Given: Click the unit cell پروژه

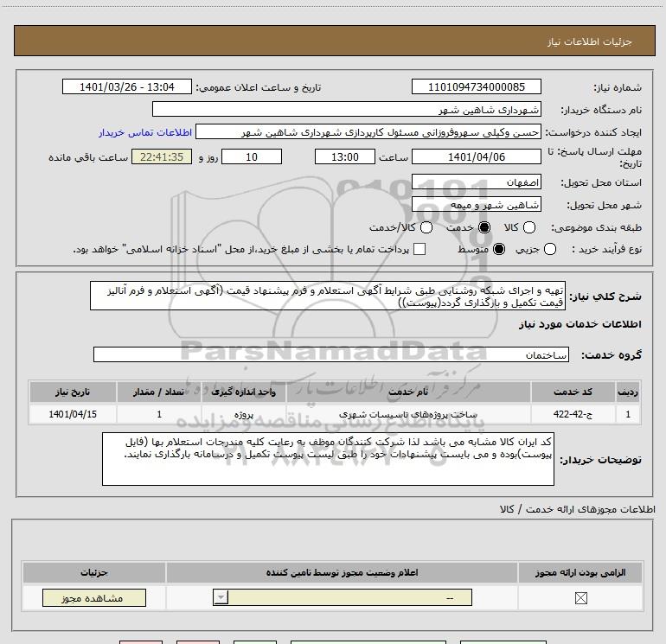Looking at the screenshot, I should click(x=244, y=414).
